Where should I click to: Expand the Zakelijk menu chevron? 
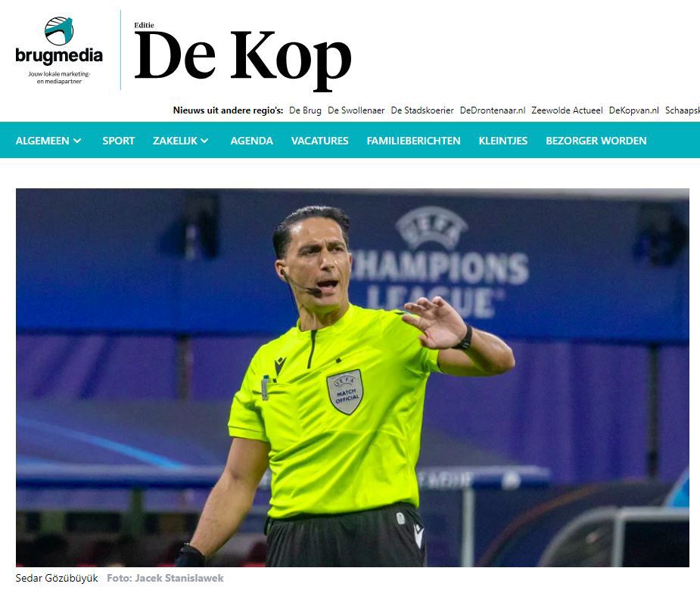coord(204,141)
